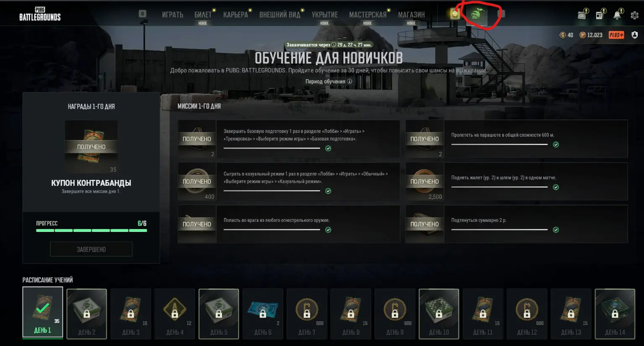Screen dimensions: 644x346
Task: Open the notifications bell
Action: click(x=617, y=15)
